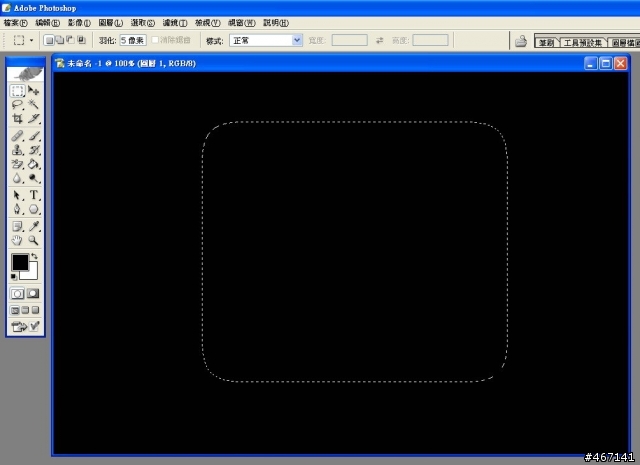Switch to the 工具預設集 palette tab
Viewport: 640px width, 465px height.
582,42
